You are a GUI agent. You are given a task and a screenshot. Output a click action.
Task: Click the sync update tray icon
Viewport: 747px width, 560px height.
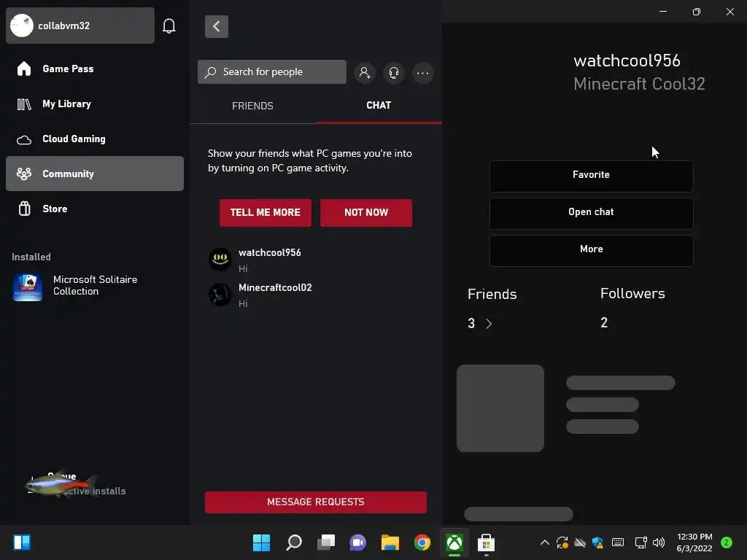click(x=562, y=542)
